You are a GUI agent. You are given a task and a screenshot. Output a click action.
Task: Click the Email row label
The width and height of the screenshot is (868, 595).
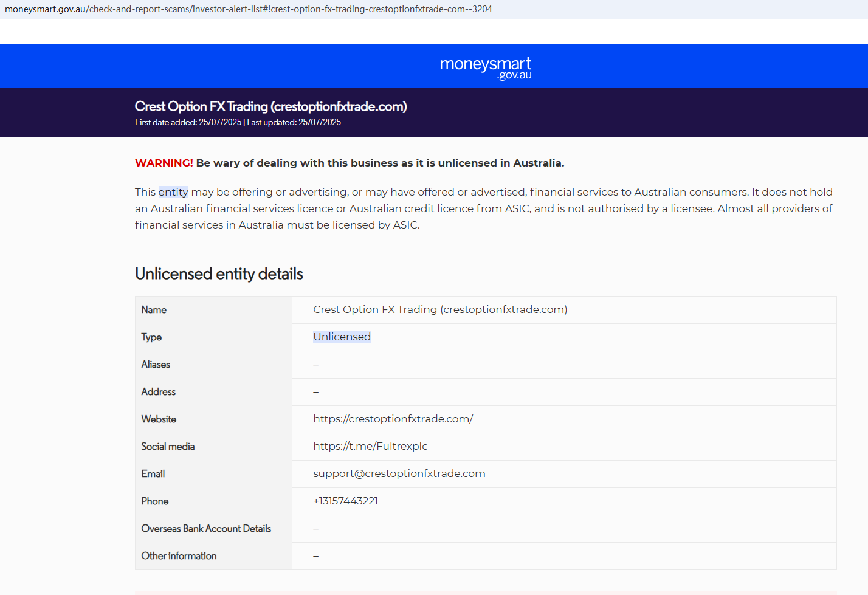tap(153, 474)
